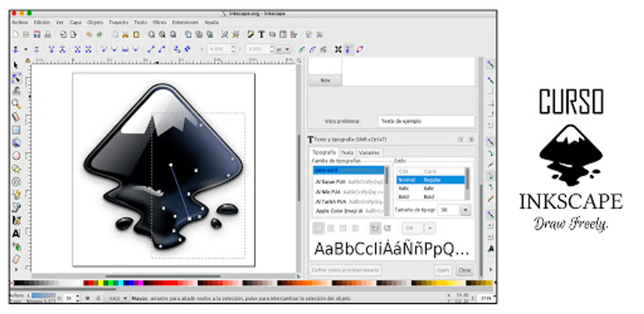The height and width of the screenshot is (314, 644).
Task: Open Text and Font dialog toolbar icon
Action: pos(261,35)
